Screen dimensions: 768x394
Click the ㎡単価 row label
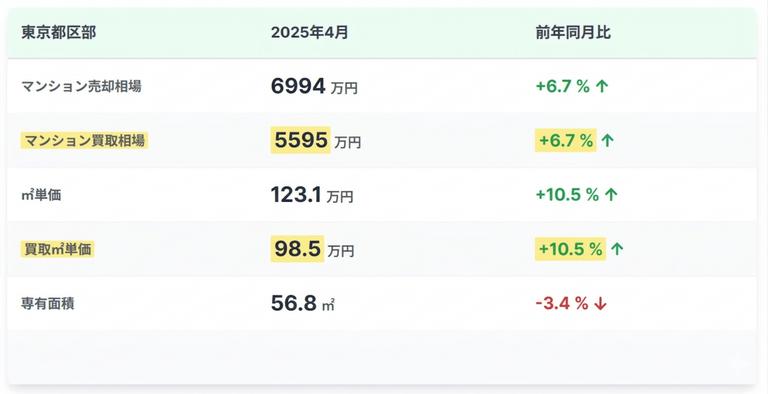tap(41, 195)
